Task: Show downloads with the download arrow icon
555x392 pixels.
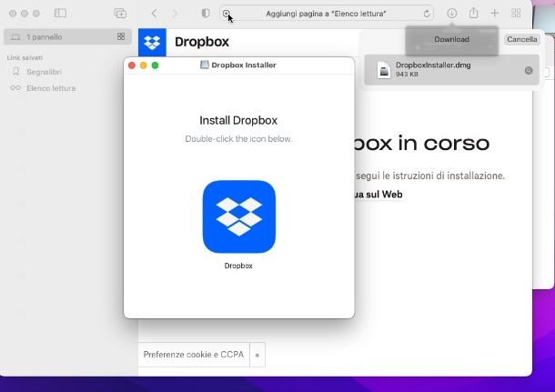Action: pyautogui.click(x=452, y=14)
